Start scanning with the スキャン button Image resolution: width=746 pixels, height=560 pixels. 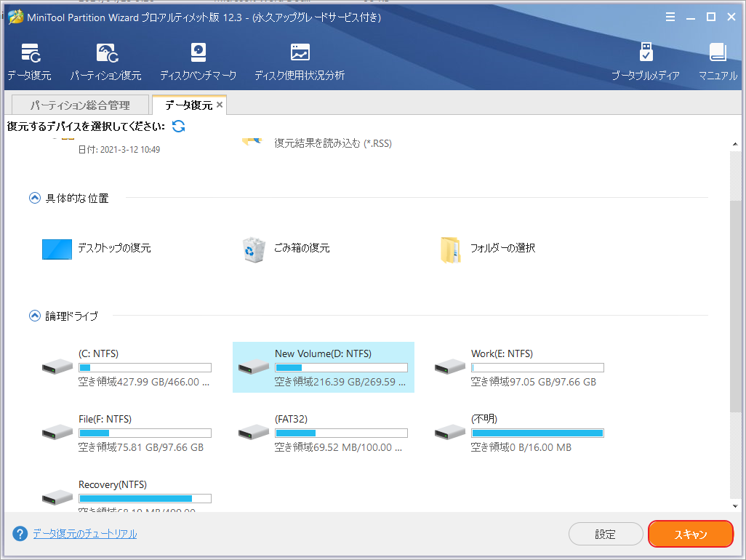click(690, 534)
